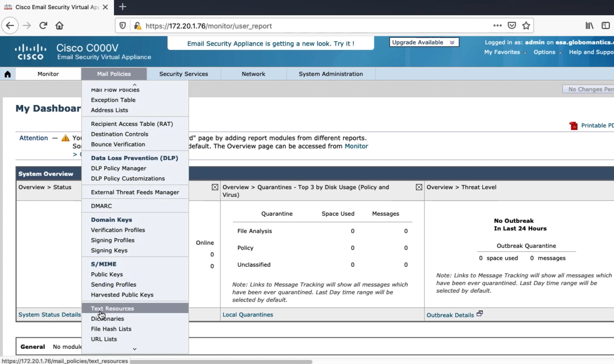Open the Mail Policies menu tab

coord(114,74)
